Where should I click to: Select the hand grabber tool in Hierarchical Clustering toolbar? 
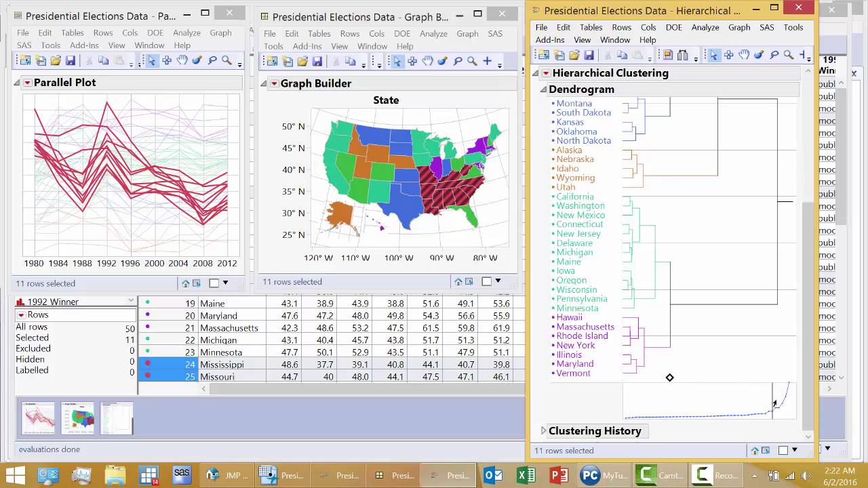point(744,55)
